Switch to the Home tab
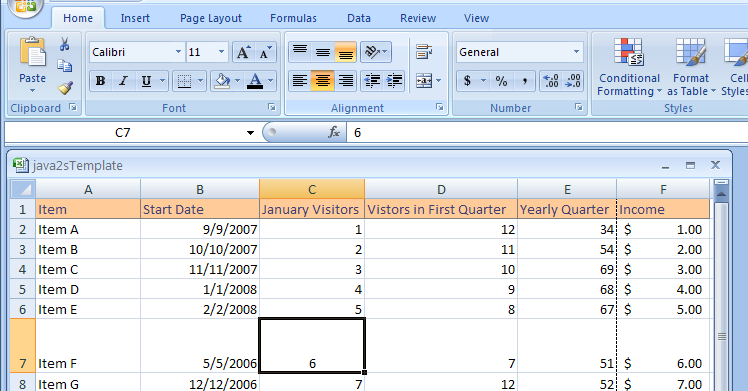 click(x=78, y=18)
